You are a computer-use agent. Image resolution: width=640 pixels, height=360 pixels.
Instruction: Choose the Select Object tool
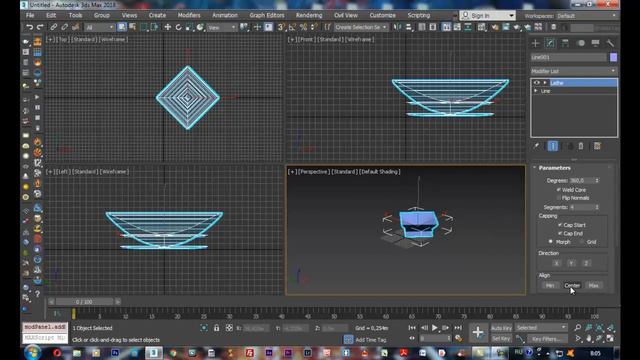[x=122, y=27]
